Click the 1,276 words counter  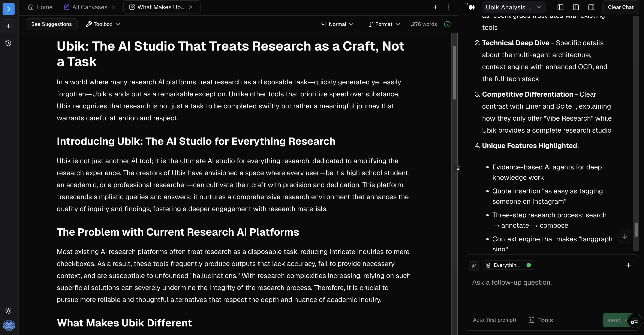coord(423,24)
